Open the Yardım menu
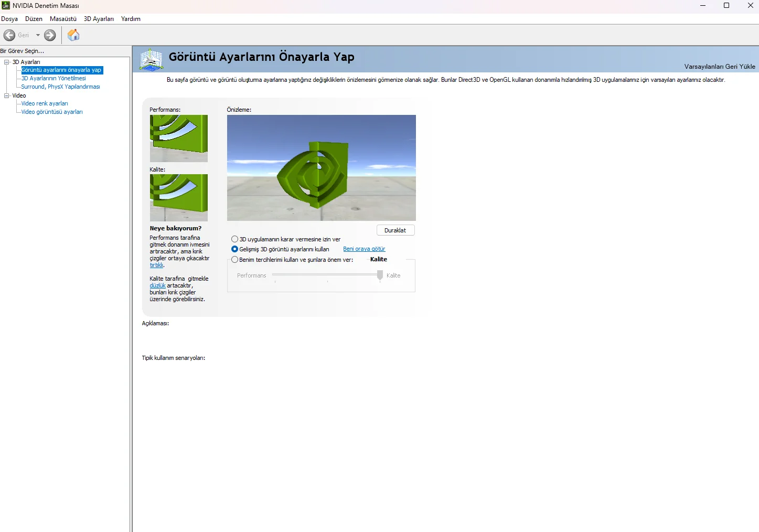Viewport: 759px width, 532px height. click(131, 19)
